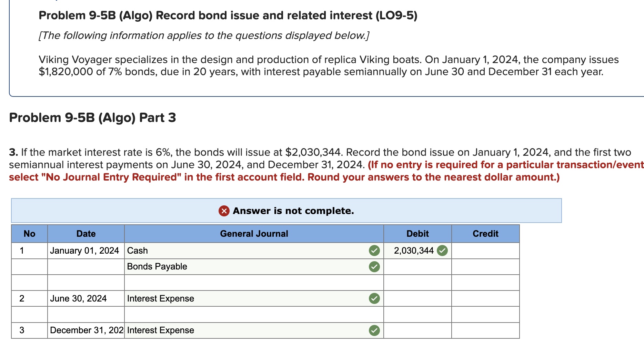Click the December 31, 2024 date cell
The height and width of the screenshot is (347, 644).
click(x=85, y=330)
